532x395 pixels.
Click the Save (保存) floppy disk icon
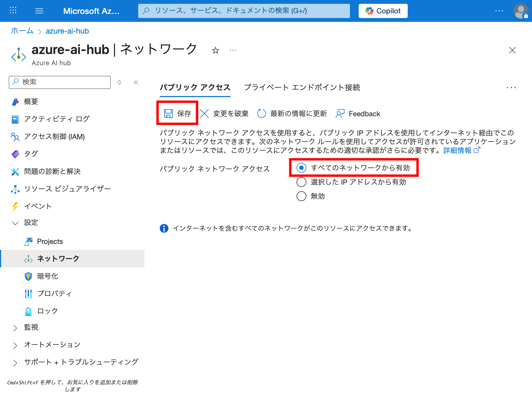(x=168, y=113)
